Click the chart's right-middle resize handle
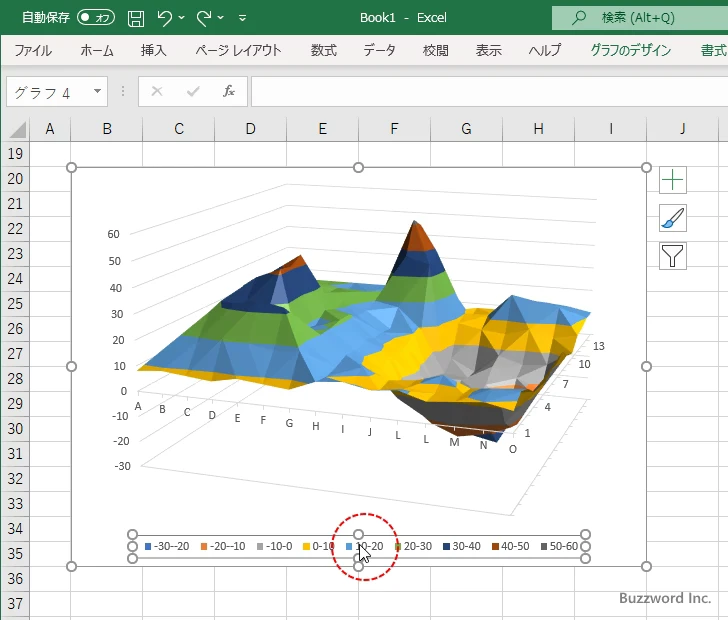Image resolution: width=728 pixels, height=620 pixels. (646, 366)
